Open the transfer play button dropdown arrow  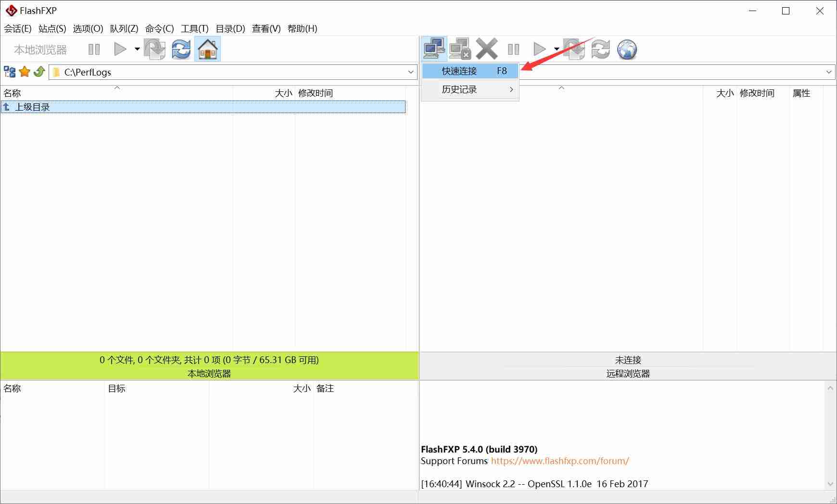click(x=557, y=50)
